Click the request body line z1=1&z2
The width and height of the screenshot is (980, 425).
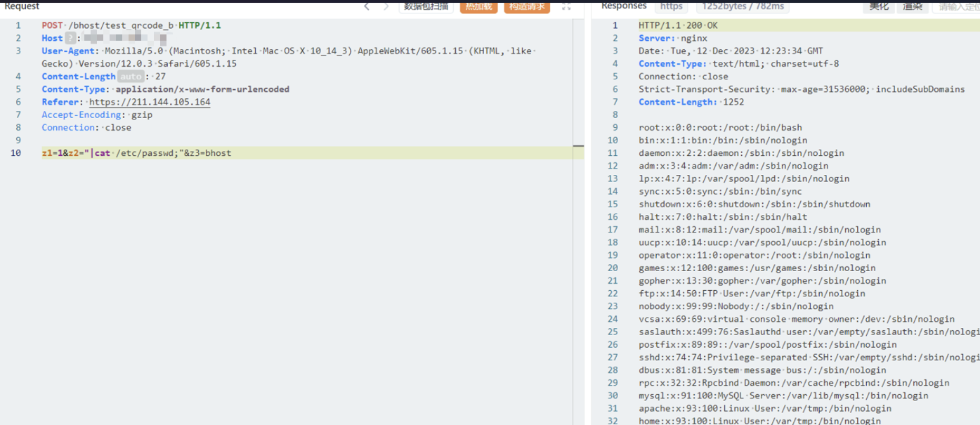coord(136,153)
